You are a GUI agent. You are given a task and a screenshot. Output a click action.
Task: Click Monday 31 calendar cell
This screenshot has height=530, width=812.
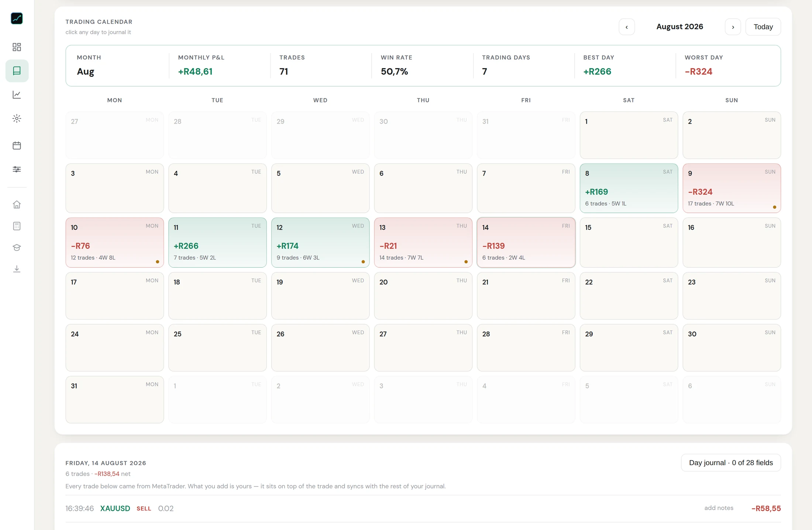click(114, 399)
